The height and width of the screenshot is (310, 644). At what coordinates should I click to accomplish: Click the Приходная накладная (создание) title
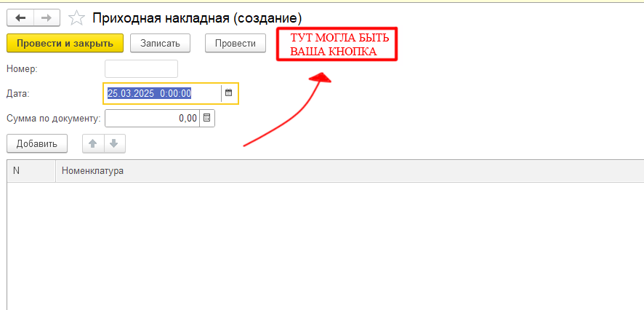[x=197, y=18]
